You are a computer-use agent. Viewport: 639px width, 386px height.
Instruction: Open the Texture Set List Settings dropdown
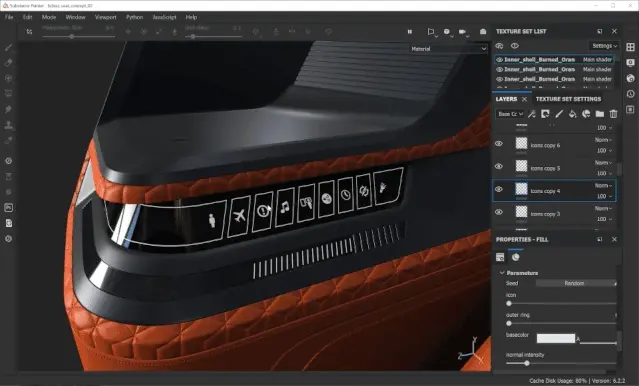(604, 46)
